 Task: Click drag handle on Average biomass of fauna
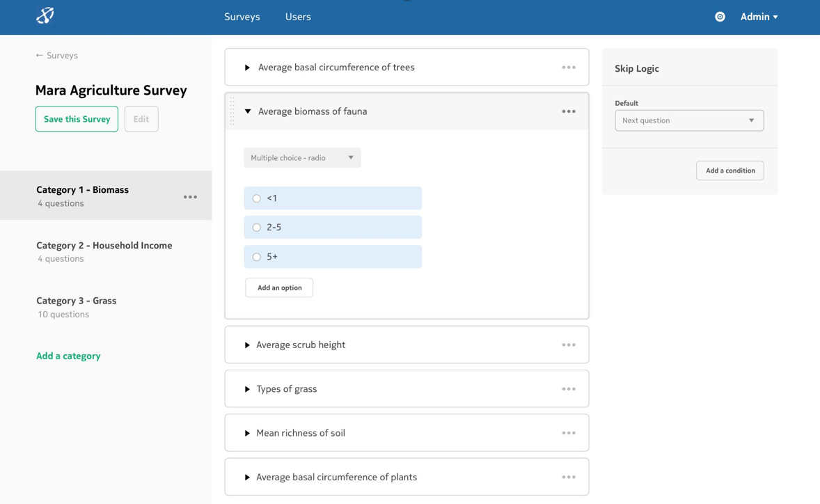(x=232, y=111)
